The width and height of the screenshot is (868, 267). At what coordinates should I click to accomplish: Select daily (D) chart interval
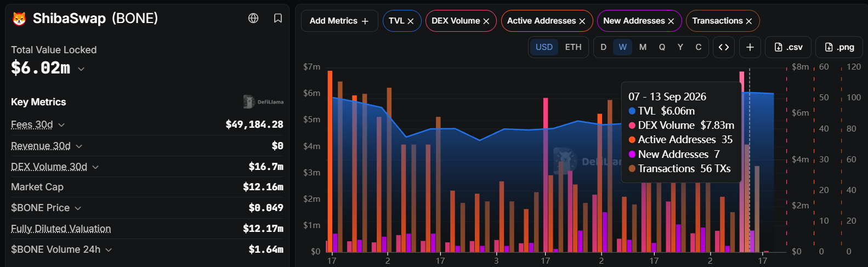[x=603, y=47]
